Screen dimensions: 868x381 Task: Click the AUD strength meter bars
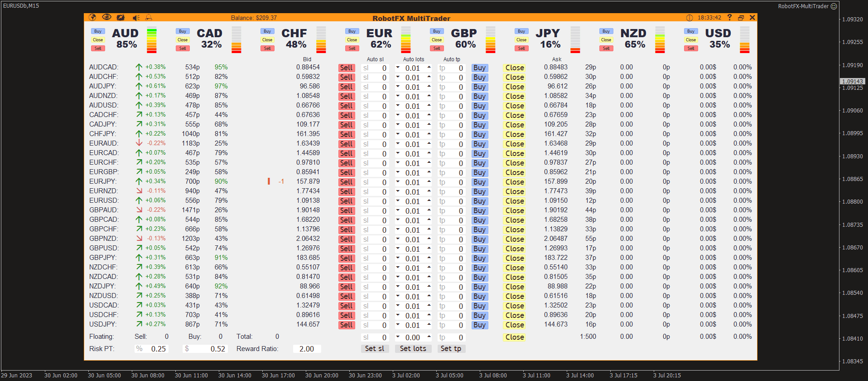pos(152,40)
